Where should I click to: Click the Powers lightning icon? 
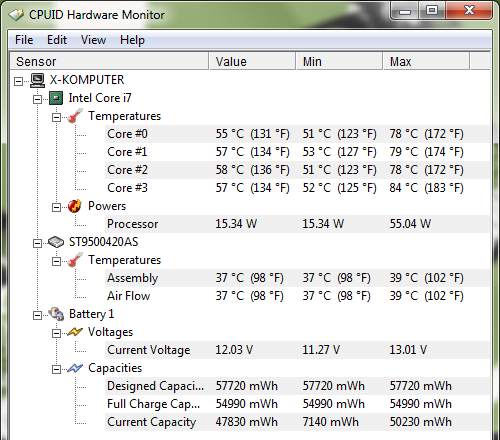[x=75, y=206]
